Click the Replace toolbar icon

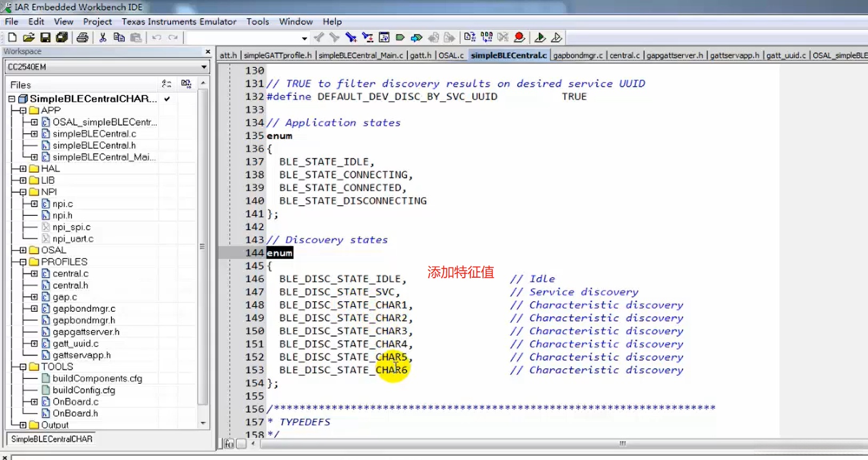(x=367, y=37)
